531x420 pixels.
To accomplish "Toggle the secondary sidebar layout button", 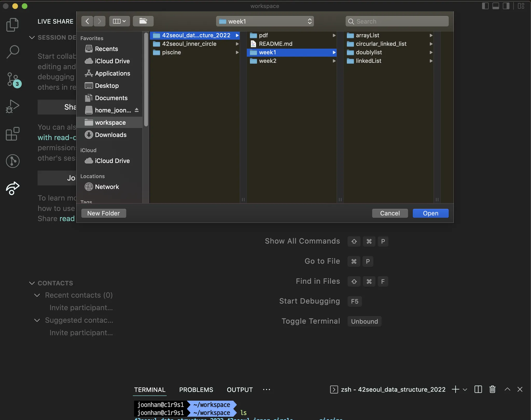I will 506,6.
